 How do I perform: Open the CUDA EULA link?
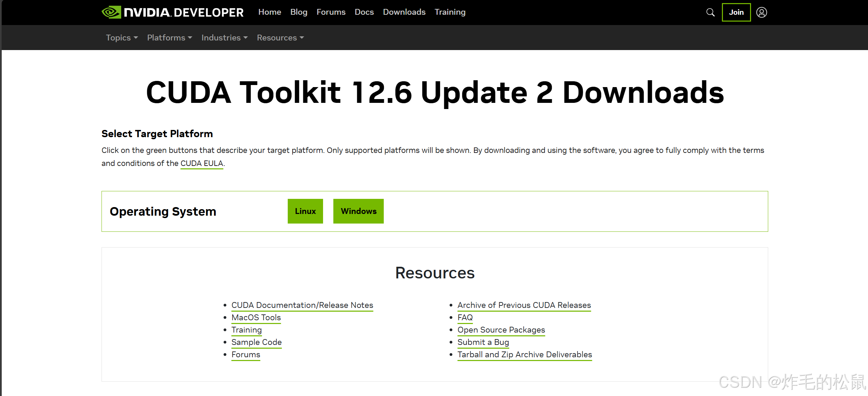[x=202, y=164]
